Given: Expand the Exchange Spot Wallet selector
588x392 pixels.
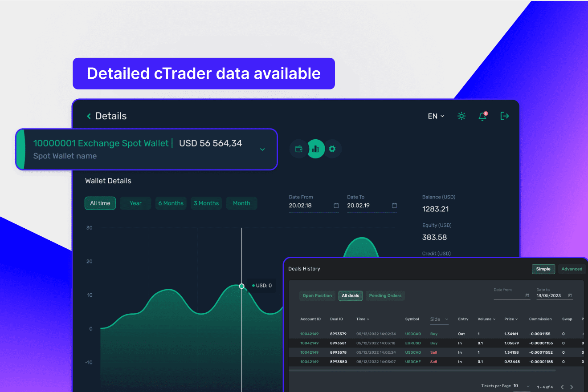Looking at the screenshot, I should (x=262, y=150).
